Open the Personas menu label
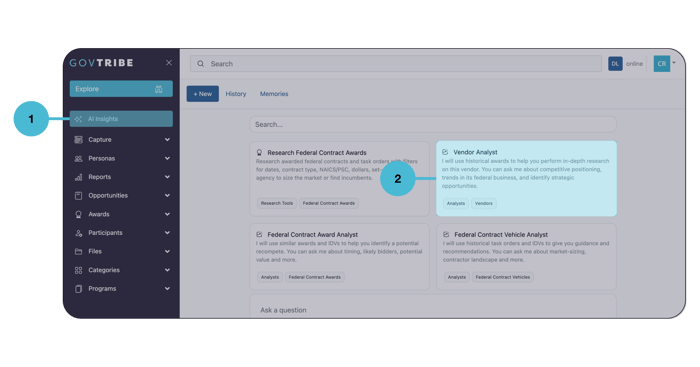 tap(102, 158)
